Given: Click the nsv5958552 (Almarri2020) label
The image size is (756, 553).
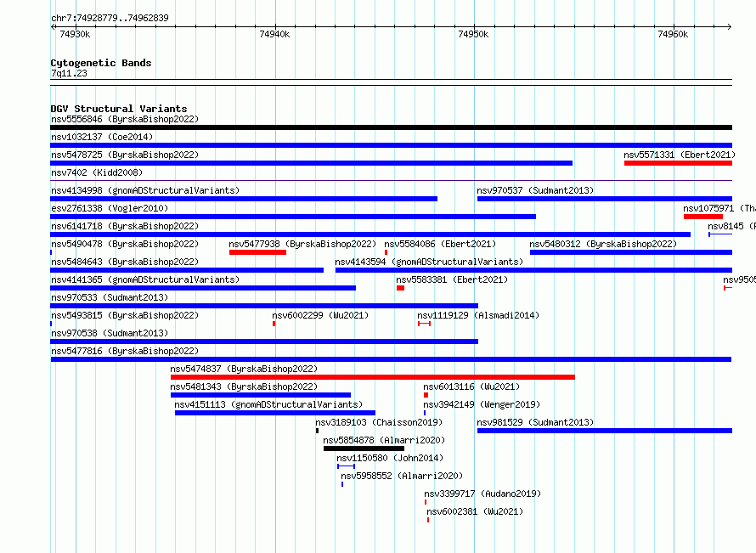Looking at the screenshot, I should [402, 476].
